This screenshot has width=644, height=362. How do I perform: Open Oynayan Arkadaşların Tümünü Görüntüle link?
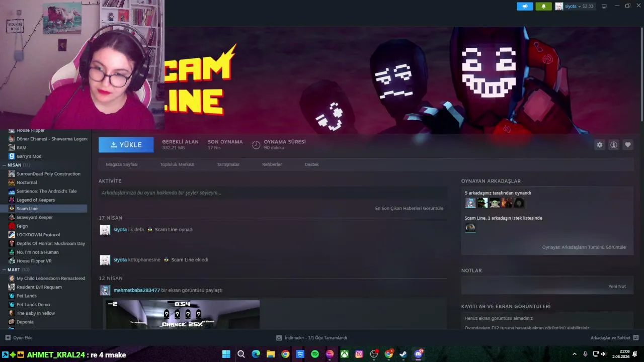(584, 247)
